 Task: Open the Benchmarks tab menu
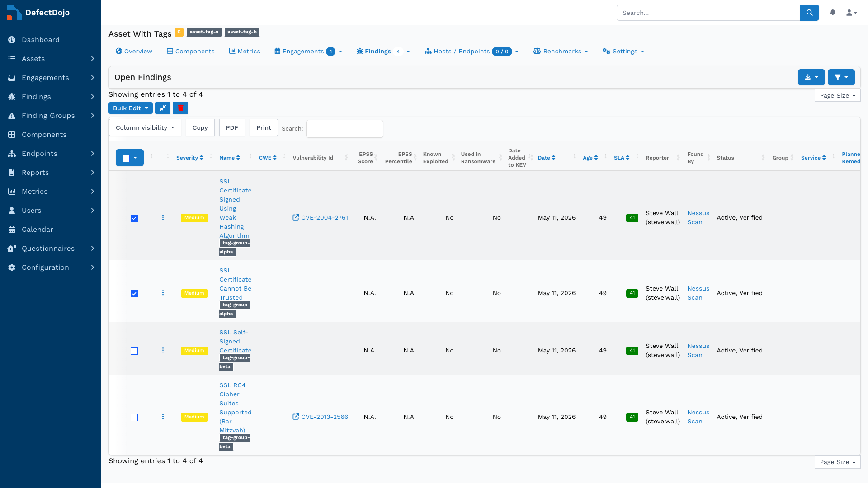(561, 52)
